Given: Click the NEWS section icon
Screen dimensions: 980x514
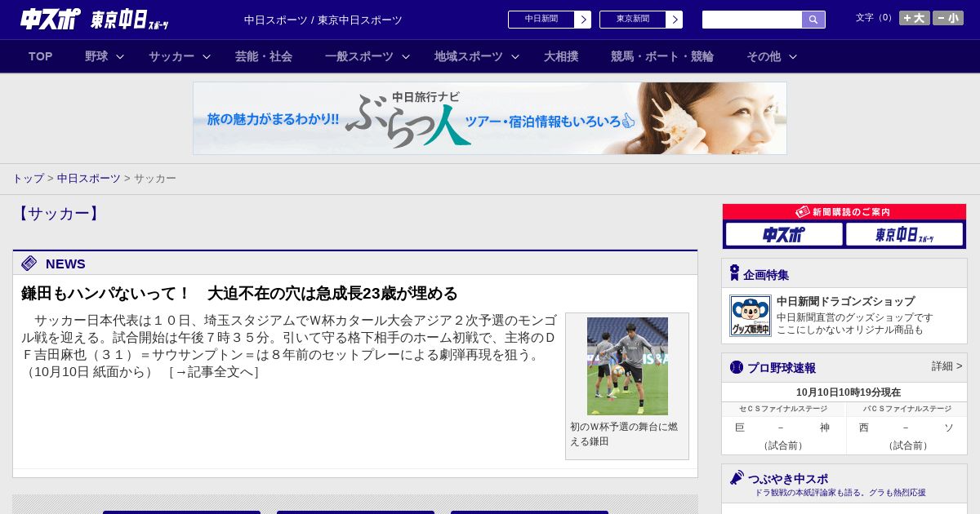Looking at the screenshot, I should [x=29, y=263].
